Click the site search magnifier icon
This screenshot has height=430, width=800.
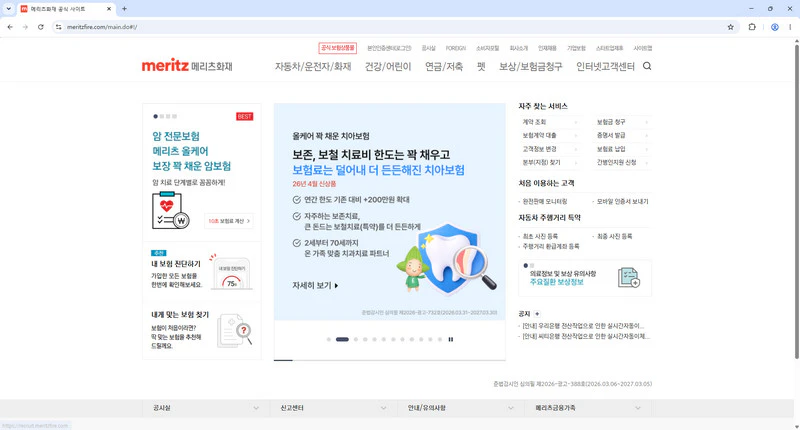647,66
